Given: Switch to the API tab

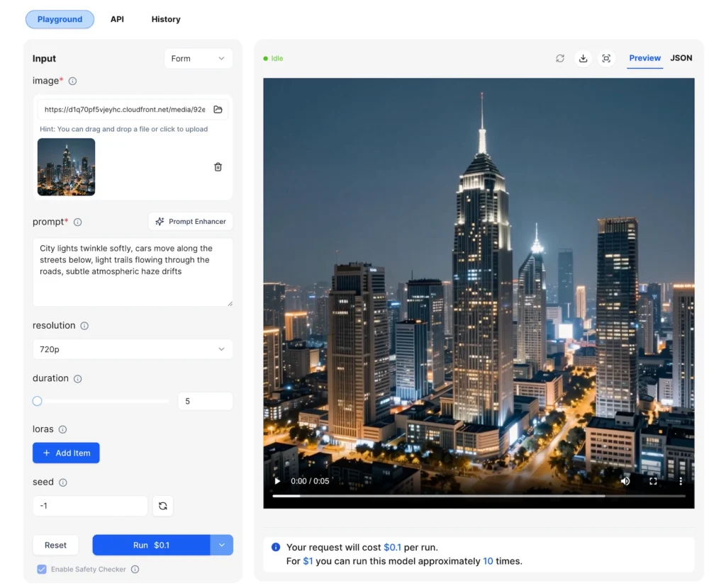Looking at the screenshot, I should point(117,19).
